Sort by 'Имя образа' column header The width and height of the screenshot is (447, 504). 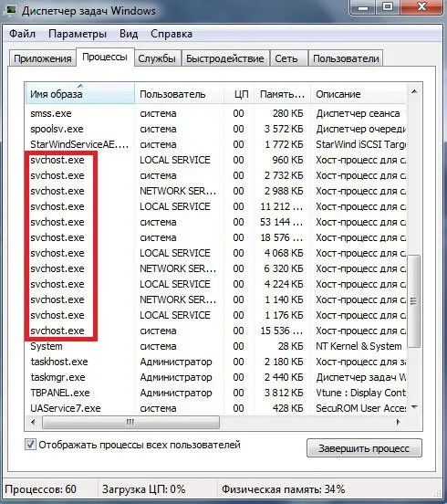click(x=79, y=94)
